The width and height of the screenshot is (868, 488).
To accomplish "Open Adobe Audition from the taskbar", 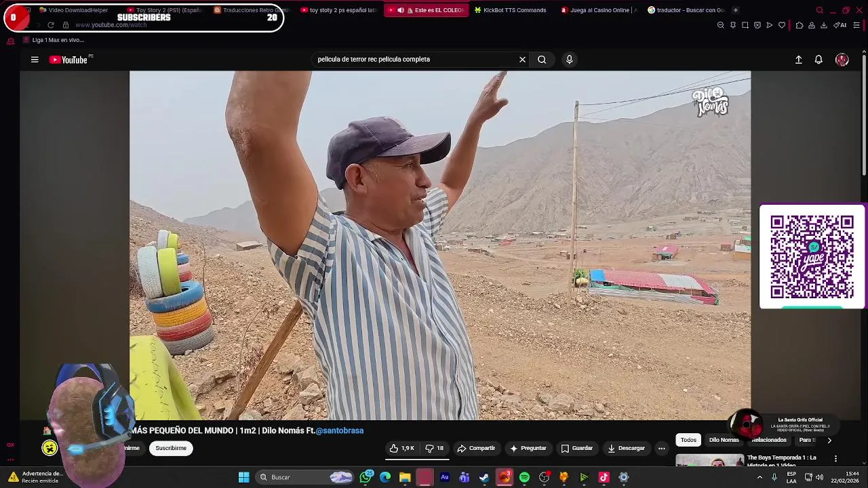I will pyautogui.click(x=445, y=477).
